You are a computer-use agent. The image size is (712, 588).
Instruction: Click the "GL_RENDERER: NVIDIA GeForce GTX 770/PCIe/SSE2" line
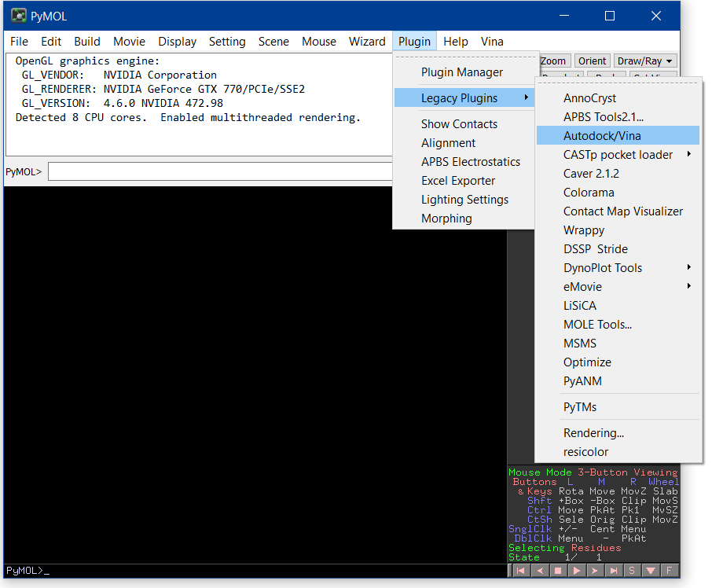point(163,89)
